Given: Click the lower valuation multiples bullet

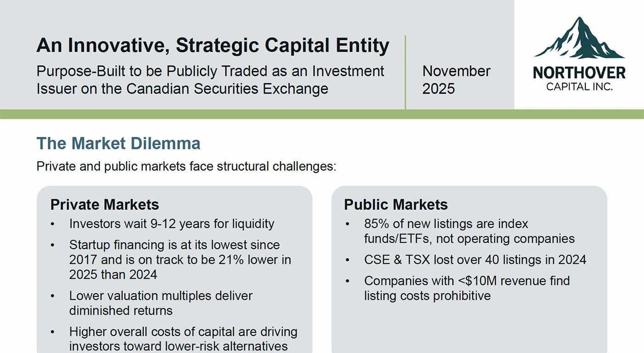Looking at the screenshot, I should pos(161,303).
